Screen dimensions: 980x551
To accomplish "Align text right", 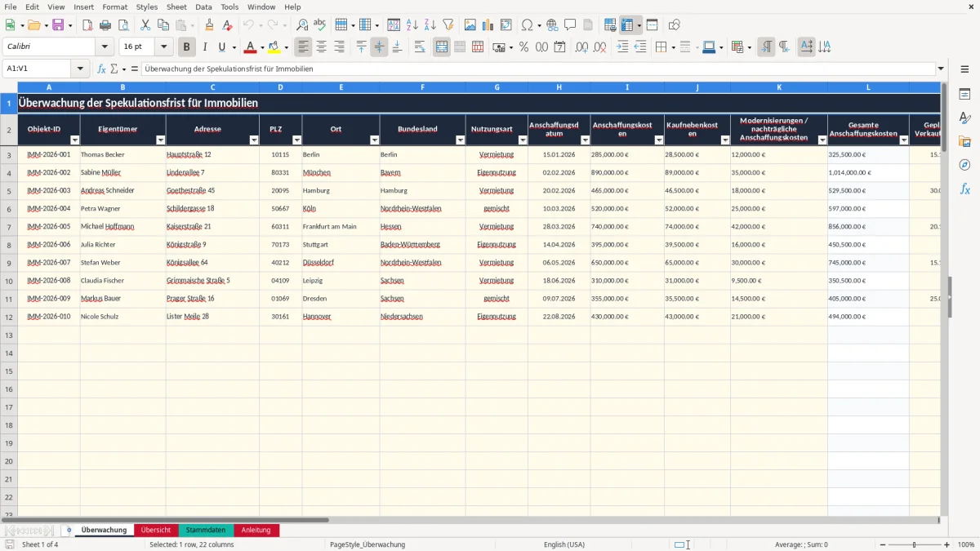I will click(340, 47).
